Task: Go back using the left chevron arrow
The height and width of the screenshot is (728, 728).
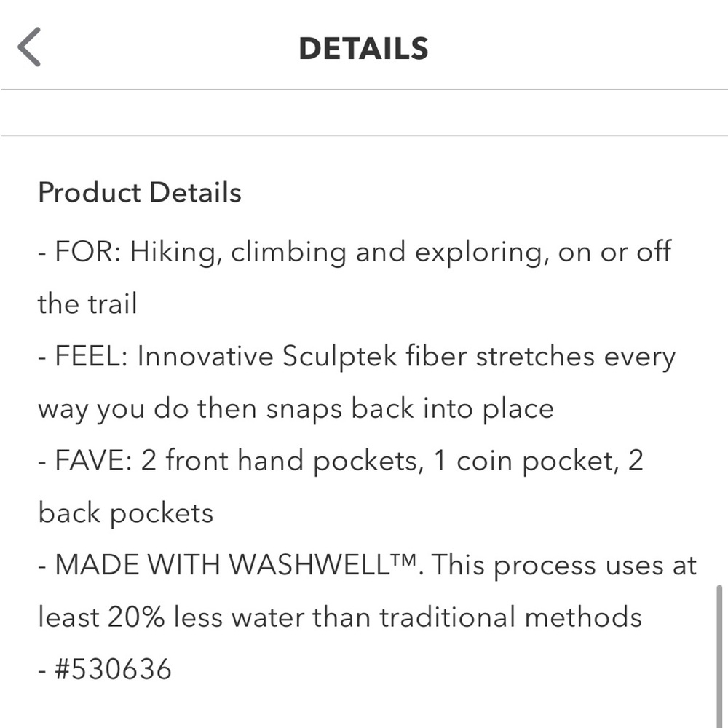Action: click(x=29, y=47)
